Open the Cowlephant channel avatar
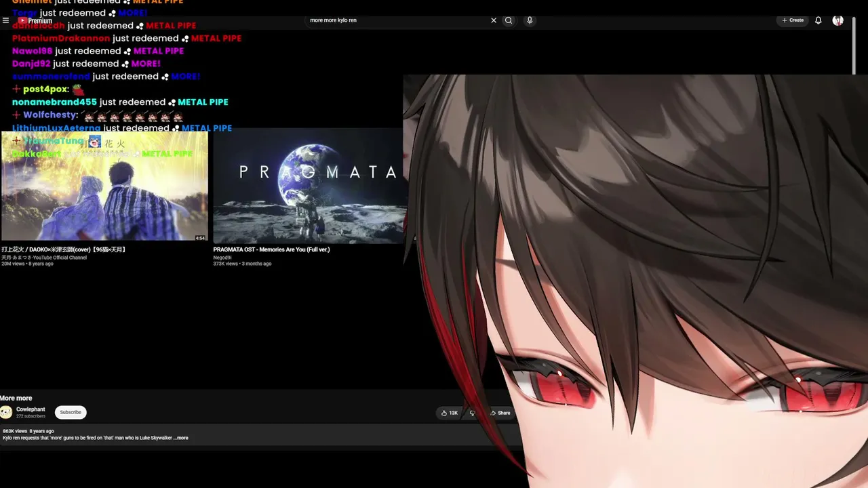The height and width of the screenshot is (488, 868). 6,412
